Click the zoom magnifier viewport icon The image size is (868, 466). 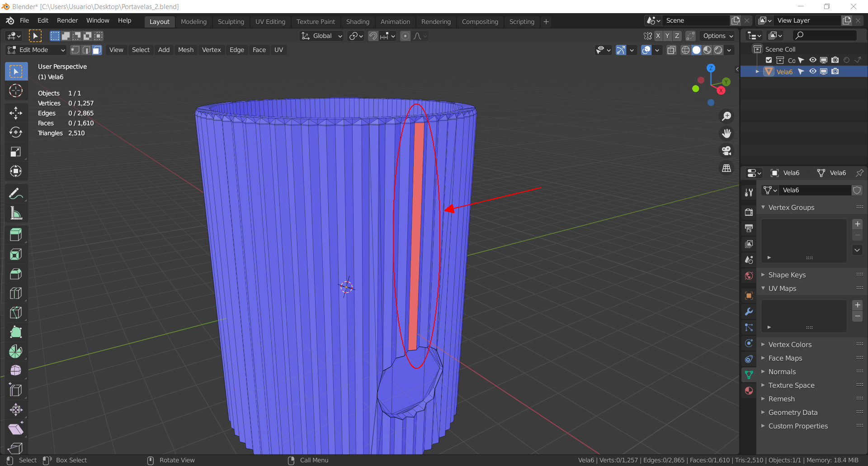(x=726, y=117)
